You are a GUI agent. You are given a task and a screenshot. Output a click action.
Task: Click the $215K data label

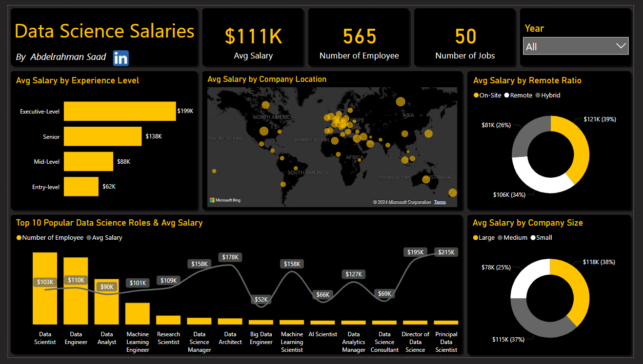pos(446,252)
